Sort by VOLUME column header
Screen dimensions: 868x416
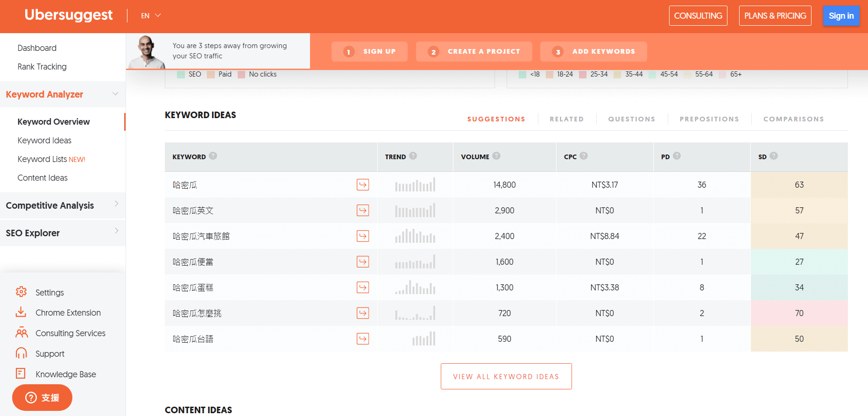[x=475, y=157]
